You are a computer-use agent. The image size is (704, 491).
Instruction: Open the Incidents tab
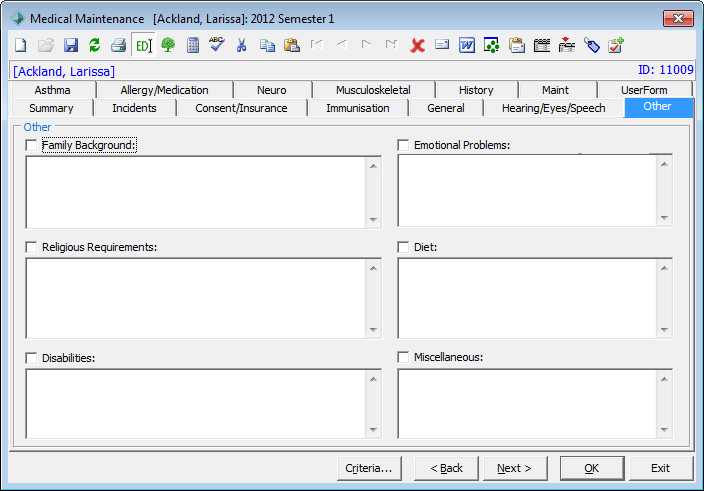(x=134, y=108)
